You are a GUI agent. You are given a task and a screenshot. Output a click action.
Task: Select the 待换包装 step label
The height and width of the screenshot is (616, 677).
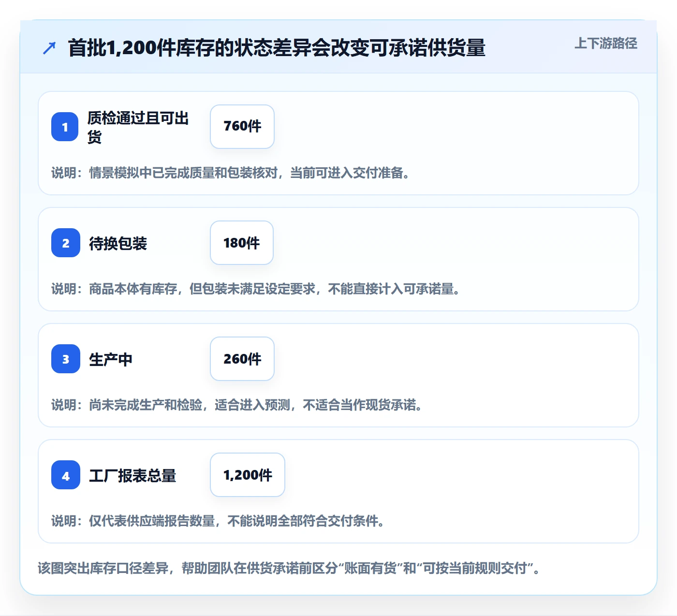click(x=118, y=243)
